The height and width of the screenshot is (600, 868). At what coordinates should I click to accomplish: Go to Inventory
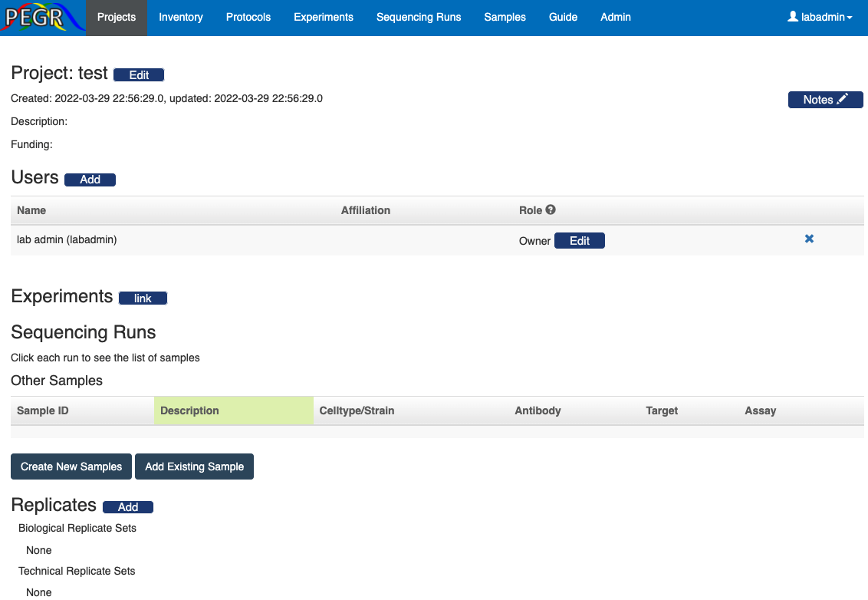coord(180,17)
